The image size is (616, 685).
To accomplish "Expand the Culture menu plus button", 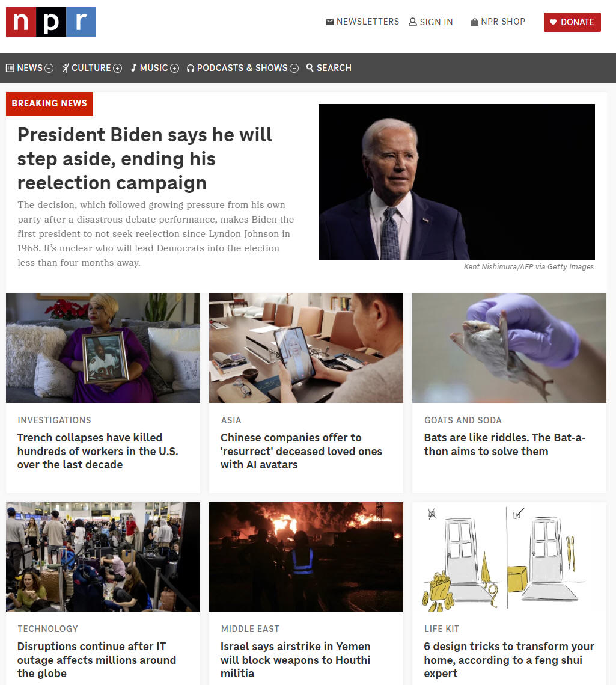I will 117,68.
